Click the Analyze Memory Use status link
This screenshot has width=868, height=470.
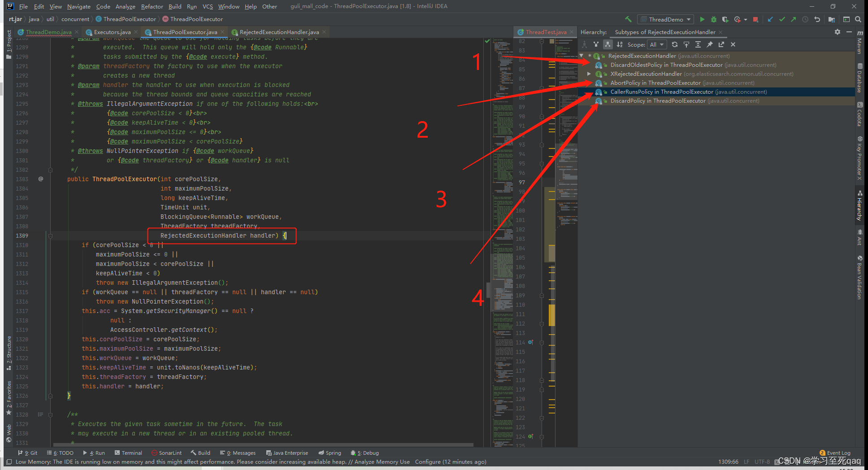[x=382, y=462]
